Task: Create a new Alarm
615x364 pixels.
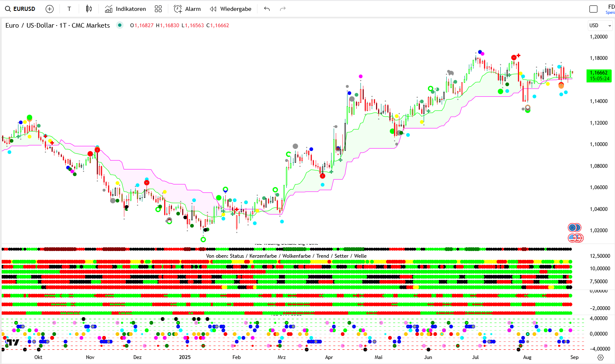Action: click(x=187, y=9)
